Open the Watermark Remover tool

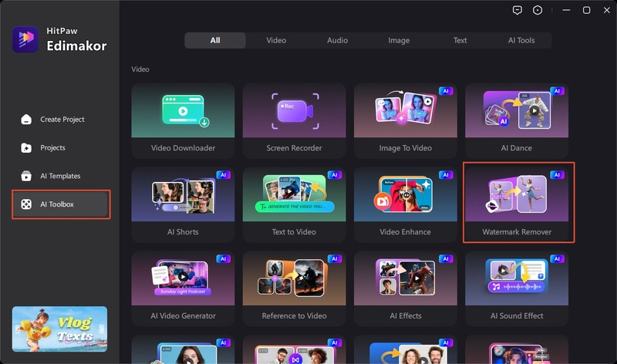pos(517,204)
